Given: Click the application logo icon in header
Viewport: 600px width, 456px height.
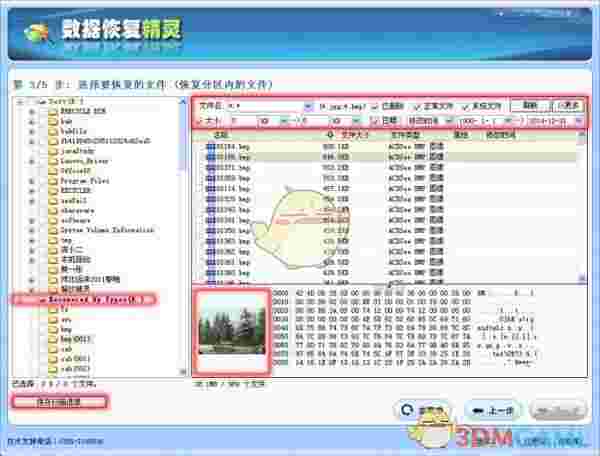Looking at the screenshot, I should point(36,32).
